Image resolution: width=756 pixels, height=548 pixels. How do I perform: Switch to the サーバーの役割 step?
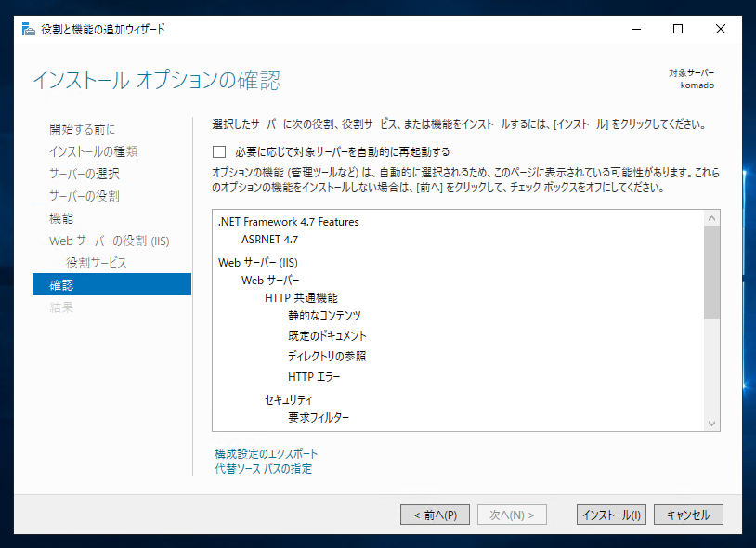pos(85,196)
